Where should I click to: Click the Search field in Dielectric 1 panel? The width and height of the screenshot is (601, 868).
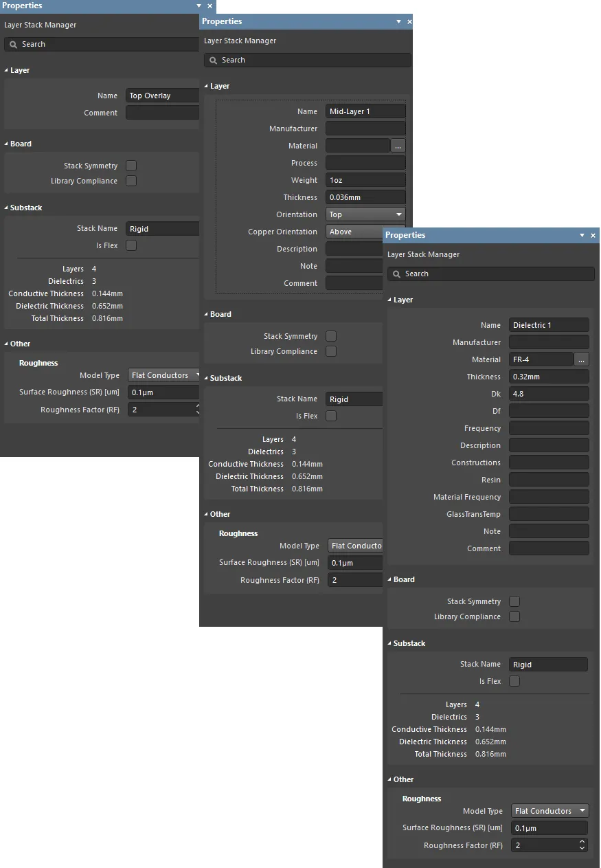[491, 274]
